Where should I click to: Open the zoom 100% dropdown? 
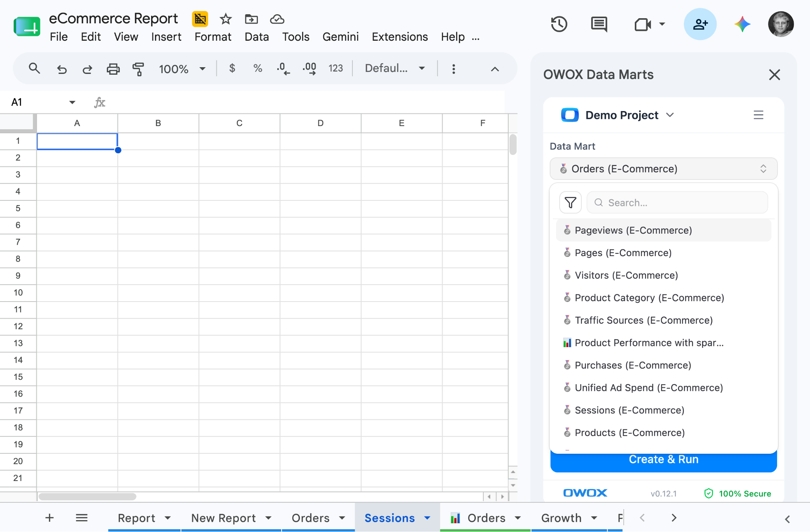point(182,69)
